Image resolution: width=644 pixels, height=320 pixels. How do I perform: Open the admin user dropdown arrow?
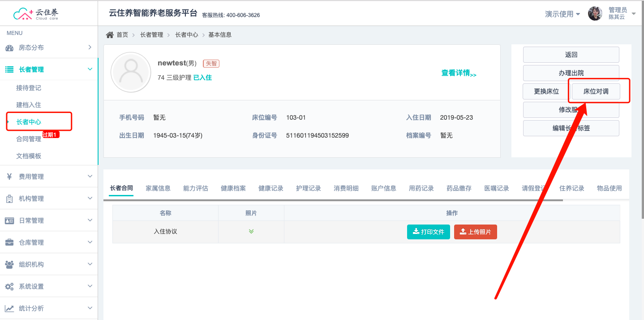(x=633, y=14)
